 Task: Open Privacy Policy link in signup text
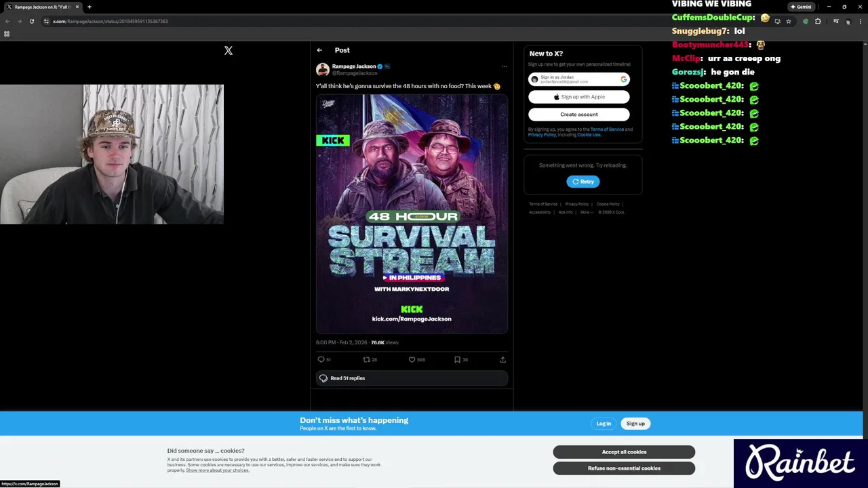pos(542,135)
